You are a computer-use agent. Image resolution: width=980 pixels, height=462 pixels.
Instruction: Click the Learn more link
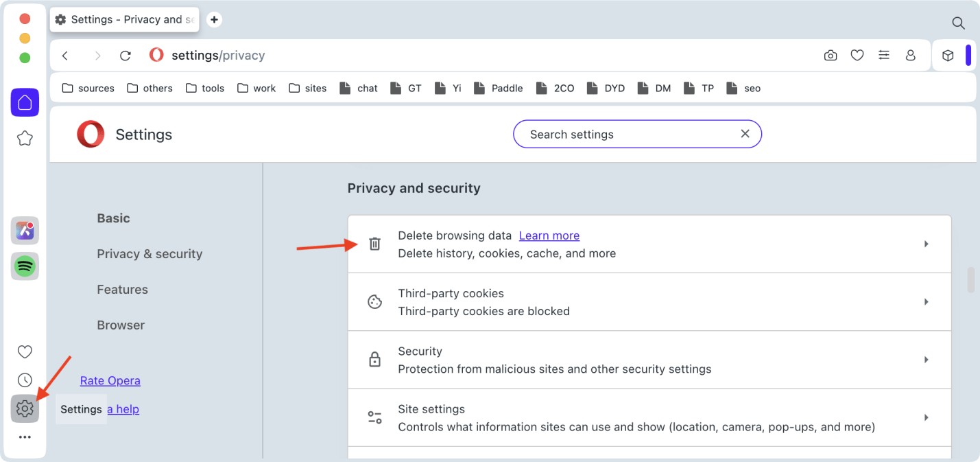(x=549, y=235)
